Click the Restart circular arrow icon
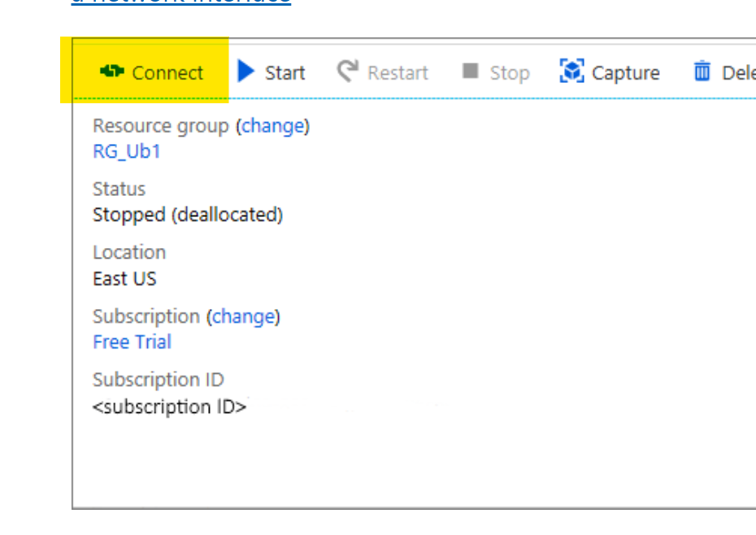 click(x=348, y=72)
